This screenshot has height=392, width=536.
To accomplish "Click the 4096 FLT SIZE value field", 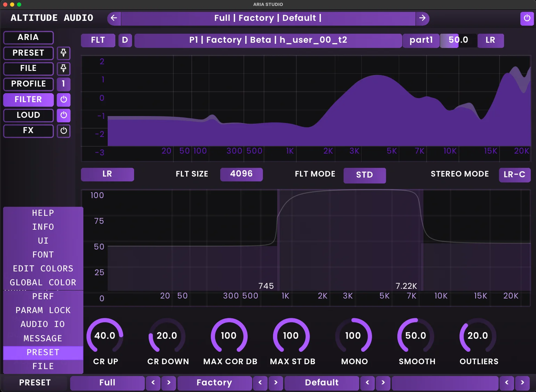I will (241, 174).
